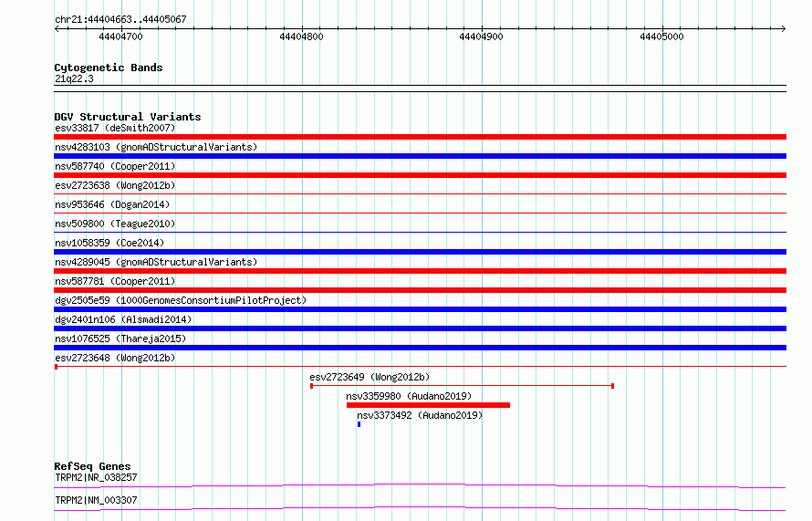Click ruler position 44405000
This screenshot has width=812, height=521.
click(661, 36)
